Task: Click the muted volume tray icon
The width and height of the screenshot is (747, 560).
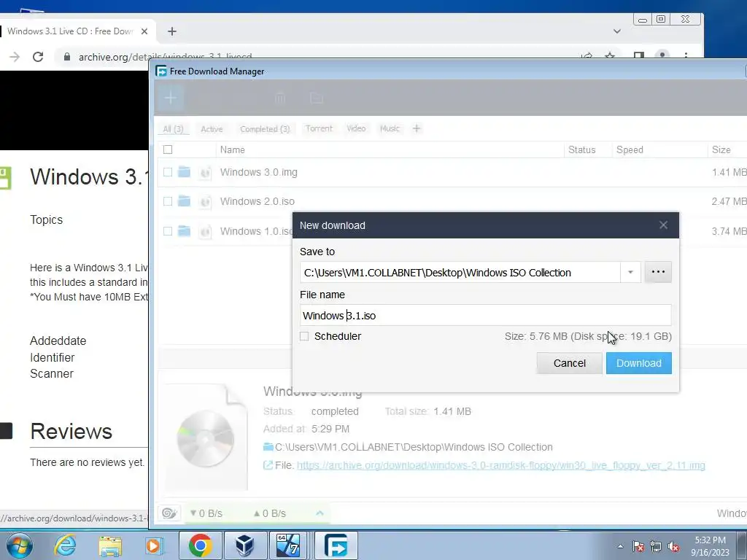Action: coord(673,546)
